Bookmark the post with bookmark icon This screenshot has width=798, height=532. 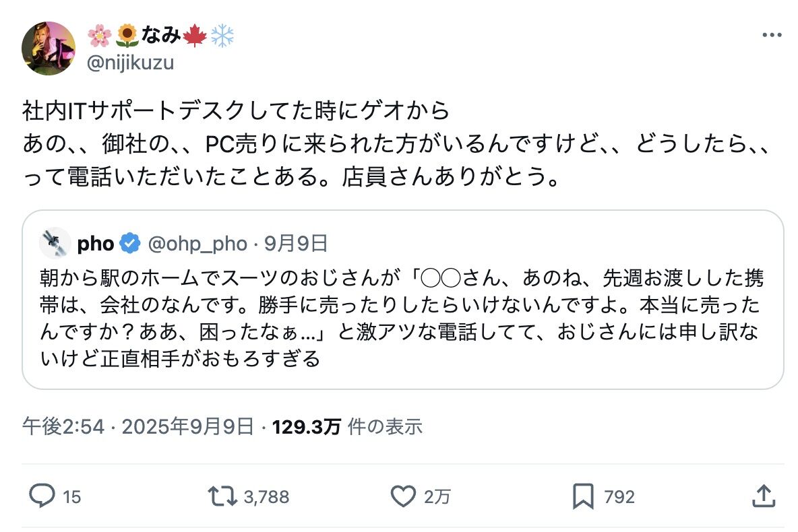point(583,496)
